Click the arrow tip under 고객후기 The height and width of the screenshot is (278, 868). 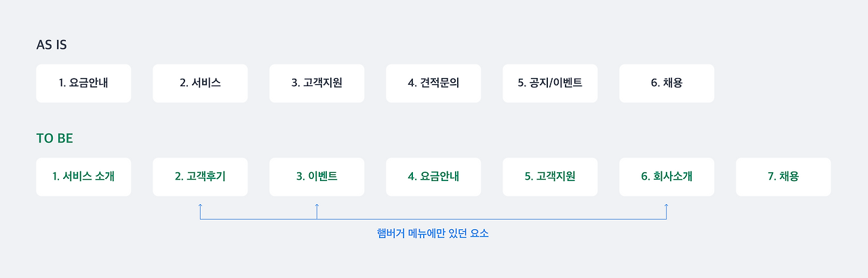(200, 205)
